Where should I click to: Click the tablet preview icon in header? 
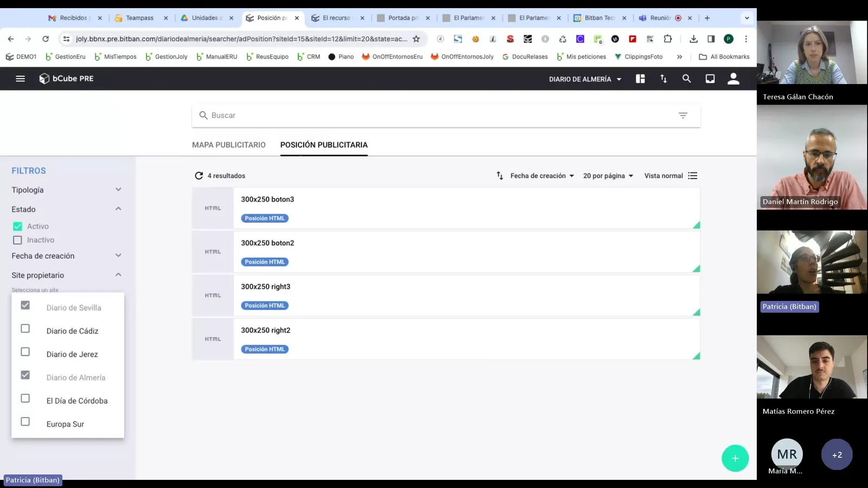pos(710,79)
